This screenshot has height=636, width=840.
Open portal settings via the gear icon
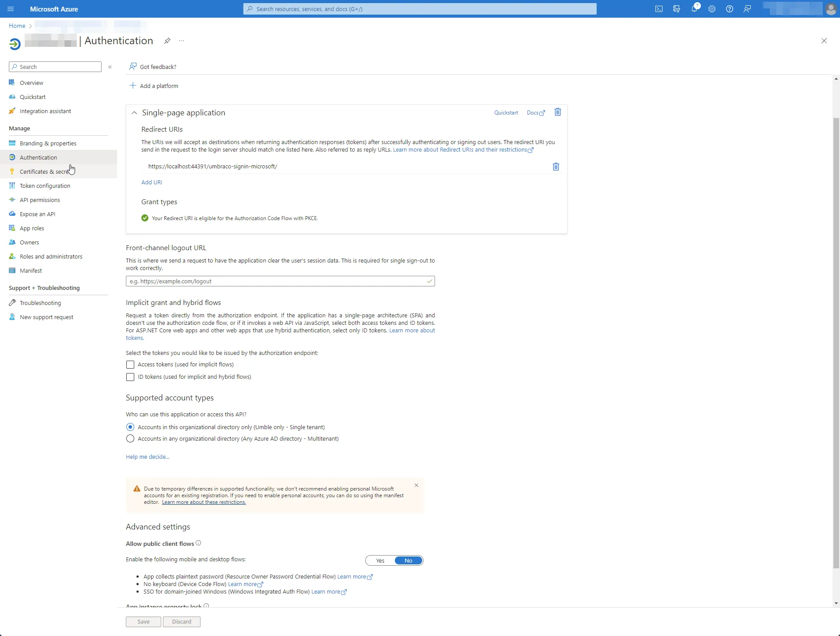712,9
